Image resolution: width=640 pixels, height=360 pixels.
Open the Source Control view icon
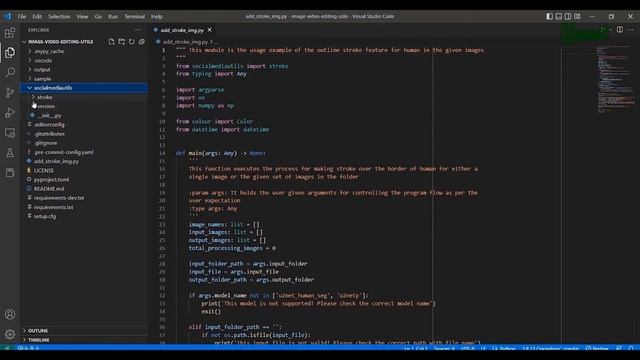point(10,93)
